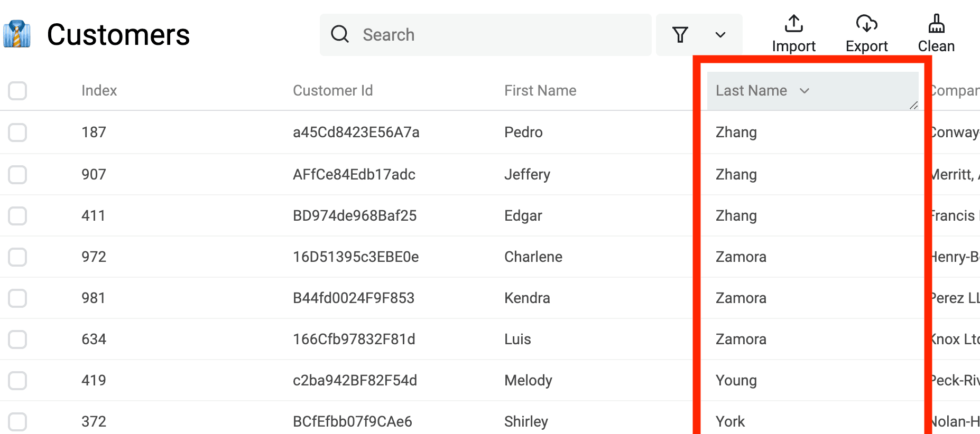This screenshot has width=980, height=434.
Task: Click the Last Name column resize handle
Action: (x=913, y=106)
